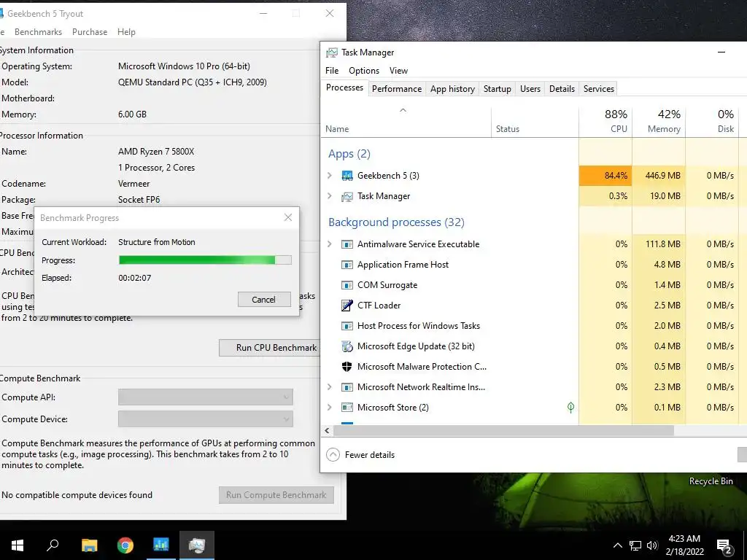Click the Task Manager row icon under Apps
The height and width of the screenshot is (560, 747).
[347, 196]
